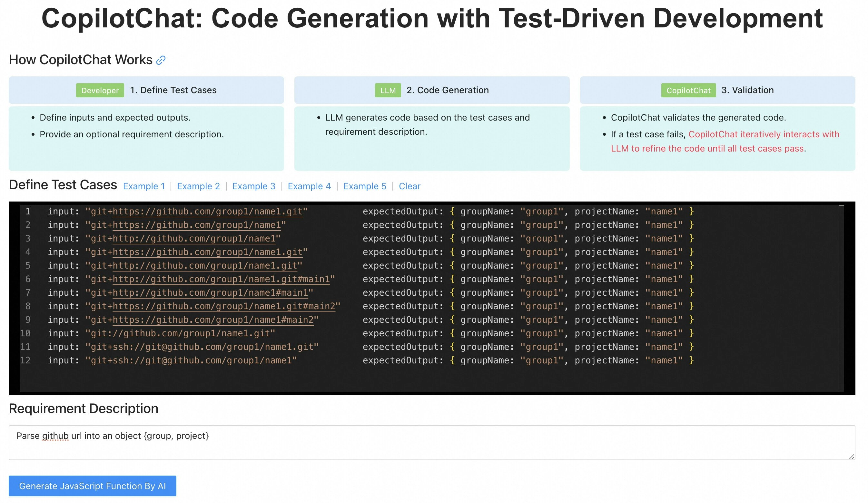Click expectedOutput object on line 3
This screenshot has width=868, height=503.
tap(572, 238)
